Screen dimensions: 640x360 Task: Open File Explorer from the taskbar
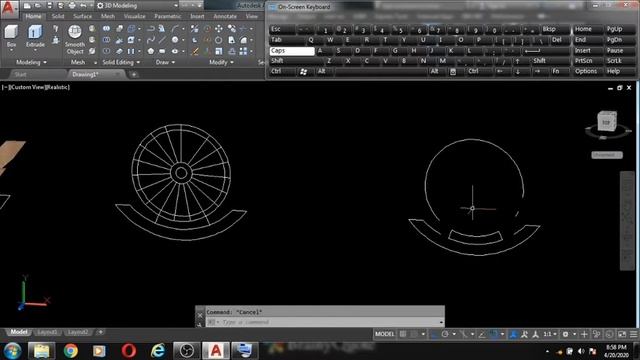(42, 351)
